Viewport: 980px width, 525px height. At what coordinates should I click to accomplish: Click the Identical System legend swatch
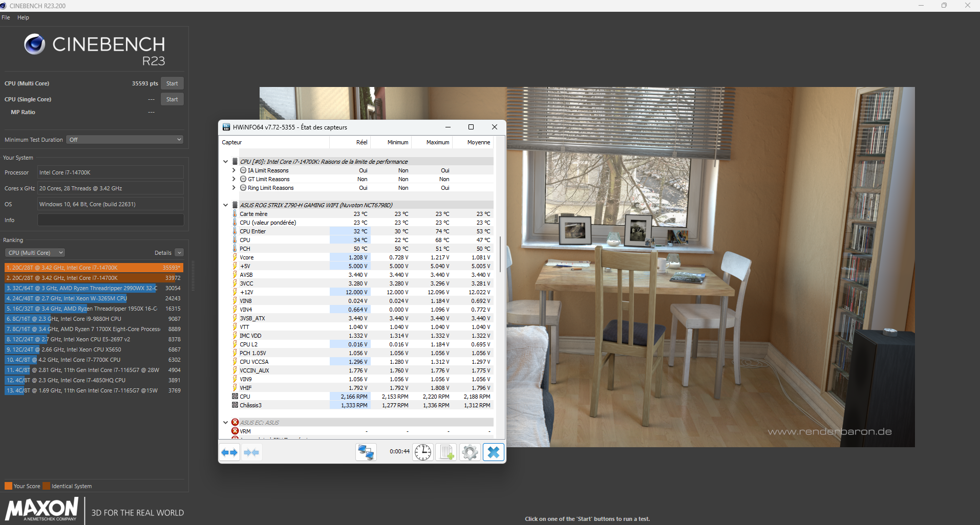point(47,486)
